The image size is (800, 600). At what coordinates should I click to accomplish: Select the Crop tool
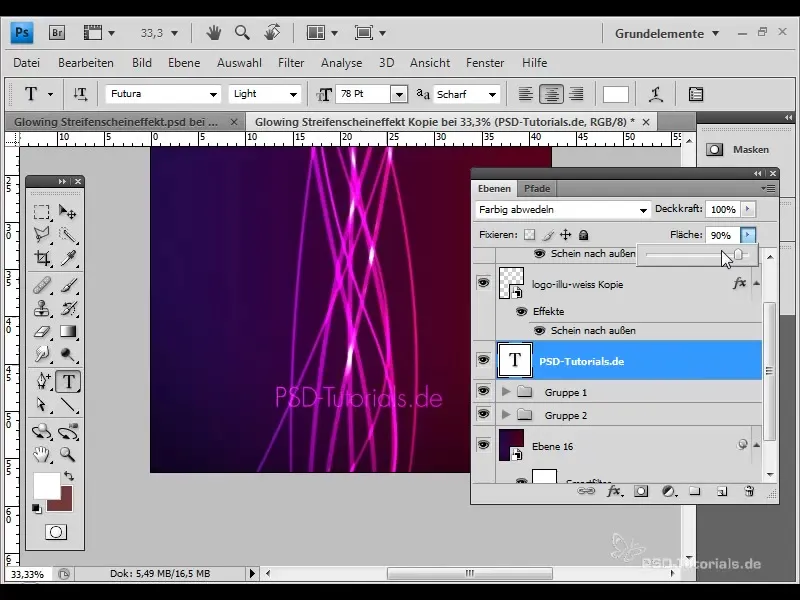(x=42, y=258)
